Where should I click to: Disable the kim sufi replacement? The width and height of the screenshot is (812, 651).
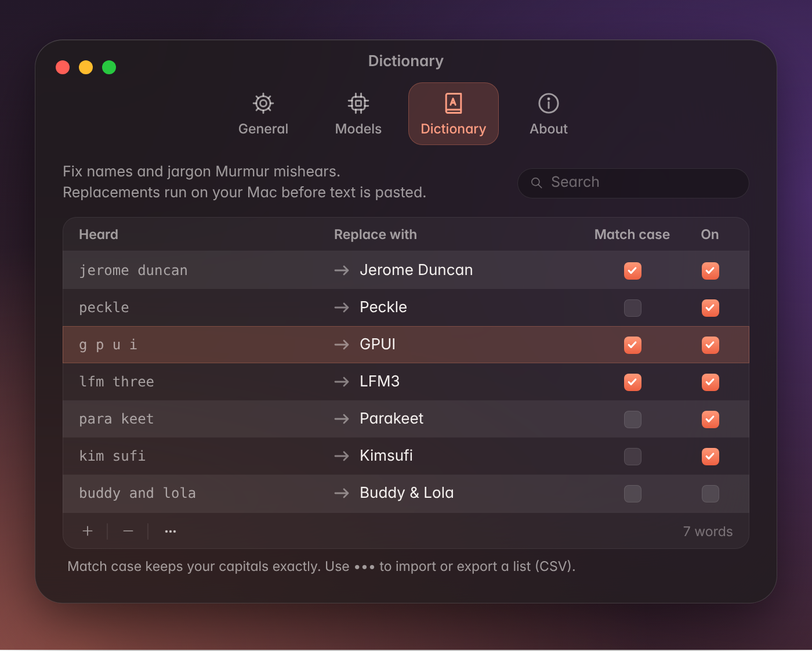pos(710,457)
